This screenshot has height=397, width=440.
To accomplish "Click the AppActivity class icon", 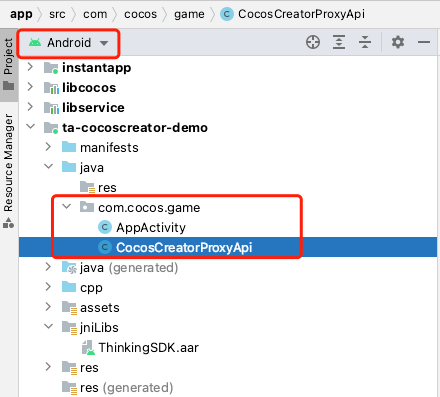I will [105, 227].
